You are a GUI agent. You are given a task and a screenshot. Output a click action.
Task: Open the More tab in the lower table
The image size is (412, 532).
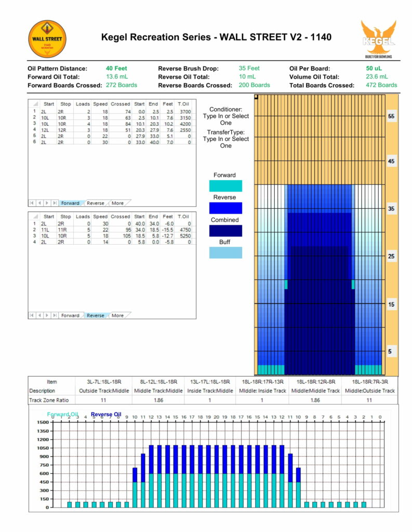[x=118, y=315]
